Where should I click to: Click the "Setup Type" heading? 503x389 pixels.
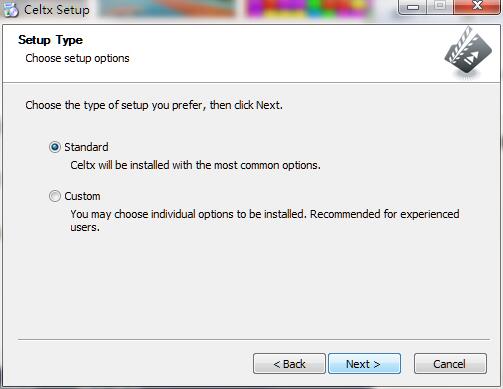click(x=50, y=40)
